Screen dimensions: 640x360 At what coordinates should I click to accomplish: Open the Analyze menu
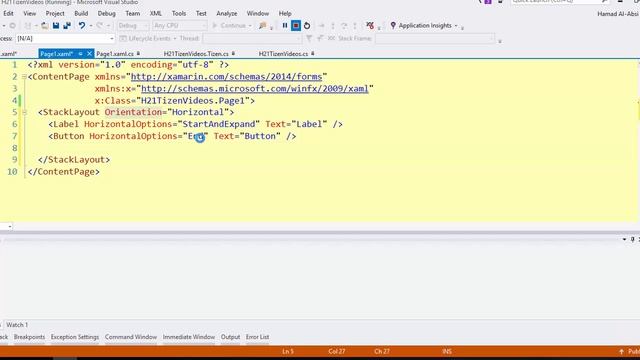(227, 13)
